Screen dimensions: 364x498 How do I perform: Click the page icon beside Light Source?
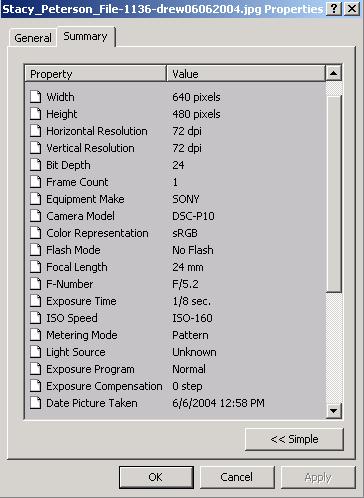coord(36,352)
